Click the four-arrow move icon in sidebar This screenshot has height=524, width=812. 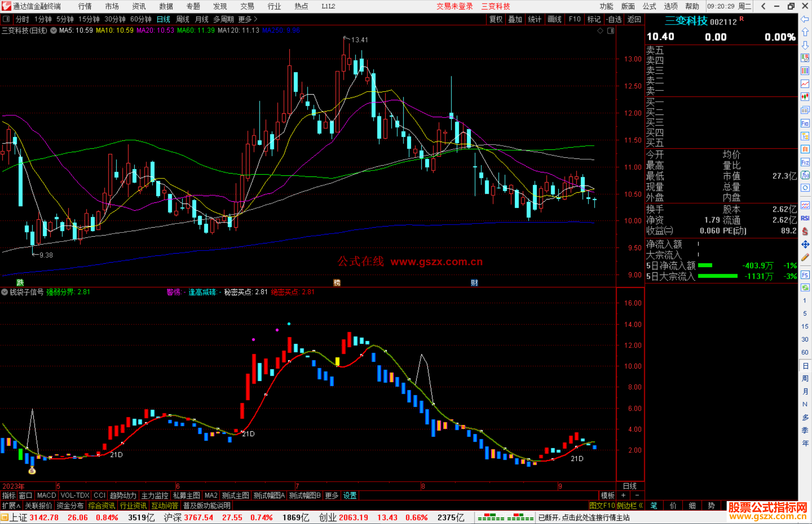tap(805, 245)
